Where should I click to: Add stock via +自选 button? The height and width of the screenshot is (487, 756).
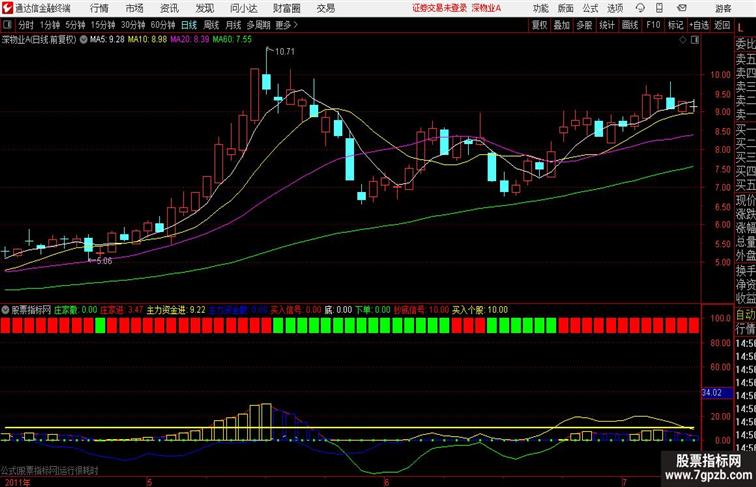point(699,25)
